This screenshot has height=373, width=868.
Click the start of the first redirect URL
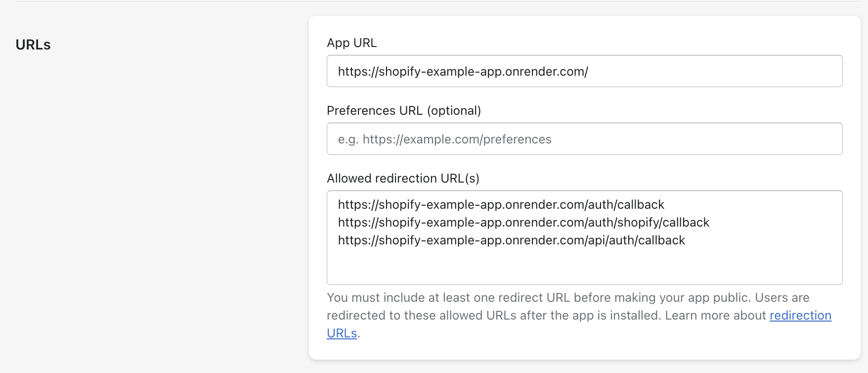(339, 204)
